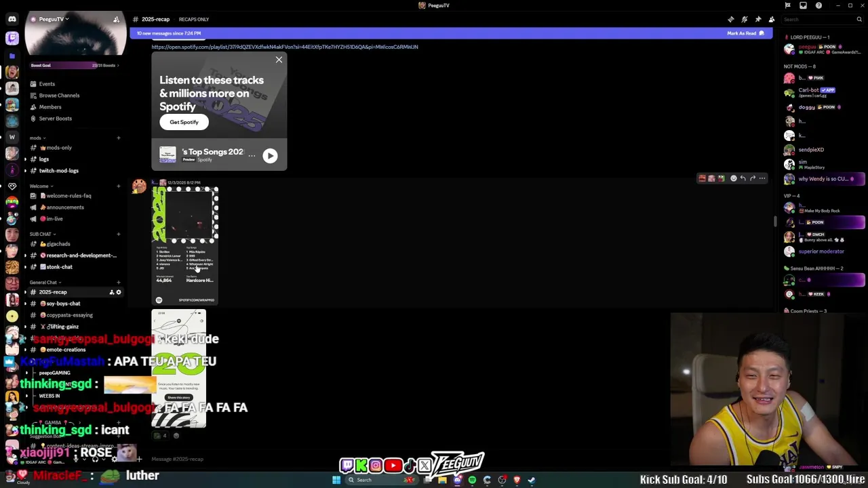
Task: Forward the hovered message
Action: coord(752,178)
